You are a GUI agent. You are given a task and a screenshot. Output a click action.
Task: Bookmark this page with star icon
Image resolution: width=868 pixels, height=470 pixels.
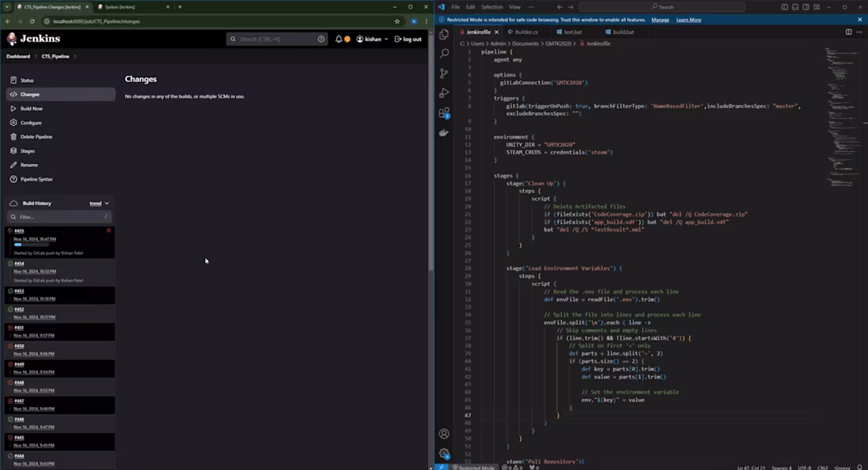[x=397, y=21]
